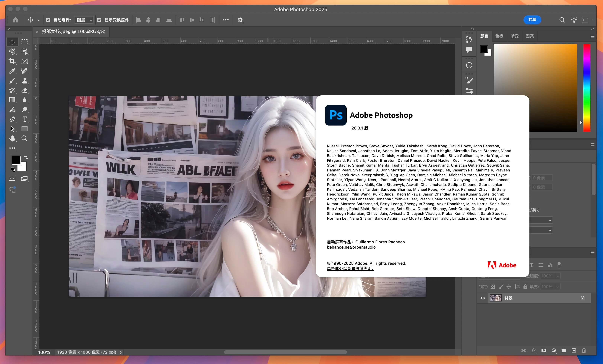Click the Delete layer trash icon
Viewport: 603px width, 364px height.
584,351
